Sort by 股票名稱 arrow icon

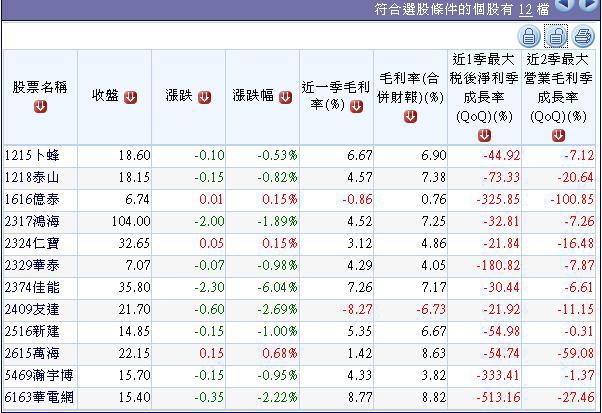(40, 106)
